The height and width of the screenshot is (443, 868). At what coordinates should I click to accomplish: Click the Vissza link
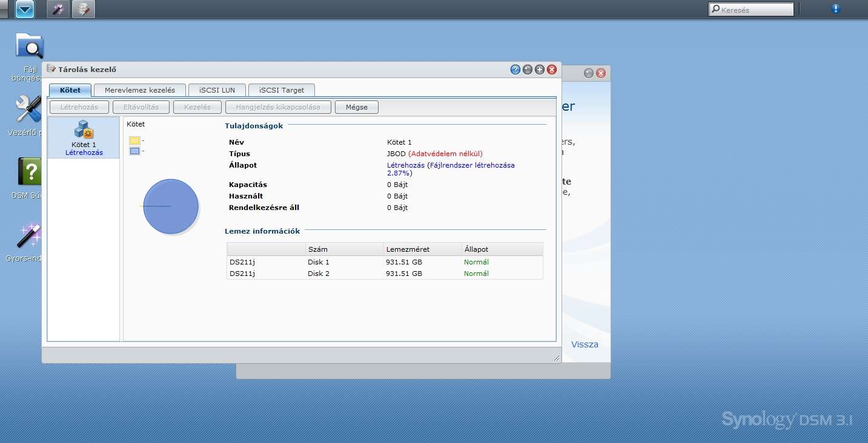(585, 344)
